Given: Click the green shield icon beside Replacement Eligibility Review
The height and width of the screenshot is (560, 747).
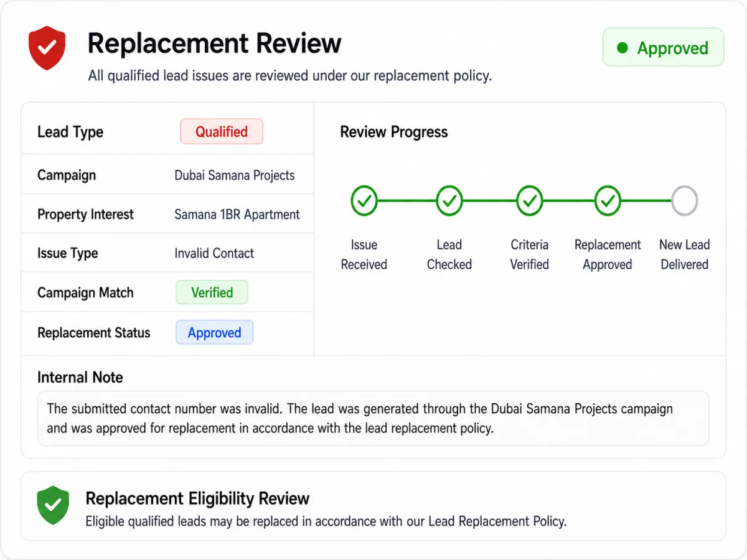Looking at the screenshot, I should coord(54,505).
